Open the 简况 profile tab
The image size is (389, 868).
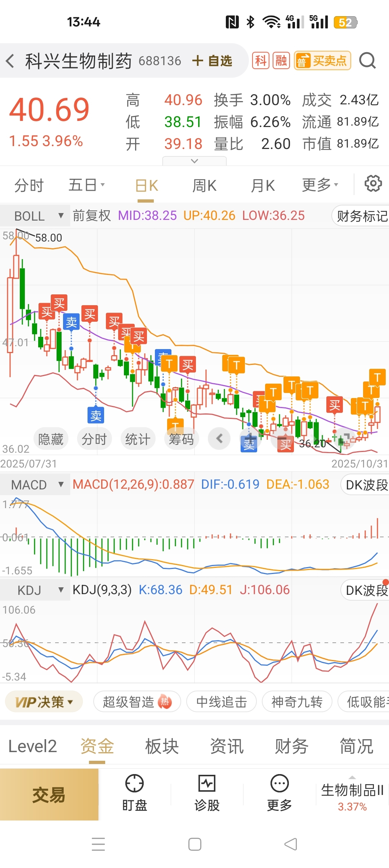356,746
